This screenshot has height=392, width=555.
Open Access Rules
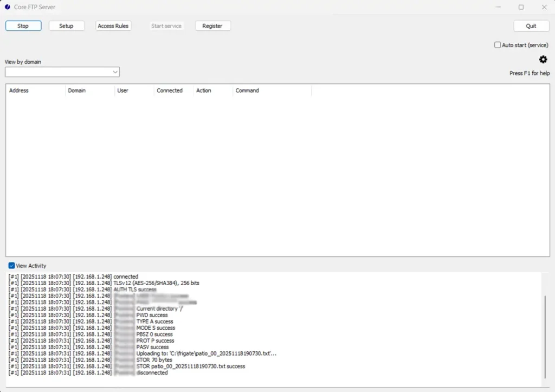pos(113,25)
